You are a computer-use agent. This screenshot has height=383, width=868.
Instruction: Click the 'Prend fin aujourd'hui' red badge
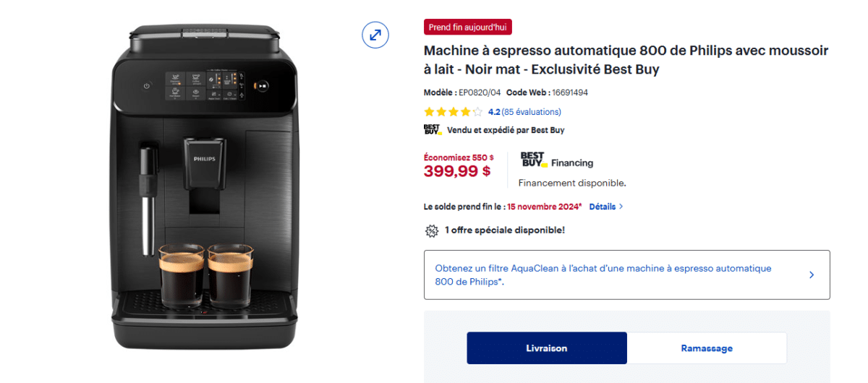pyautogui.click(x=467, y=27)
